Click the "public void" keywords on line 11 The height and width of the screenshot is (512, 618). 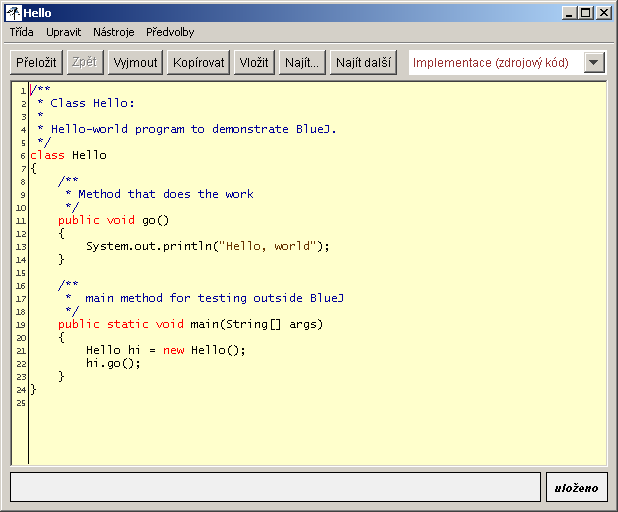97,220
